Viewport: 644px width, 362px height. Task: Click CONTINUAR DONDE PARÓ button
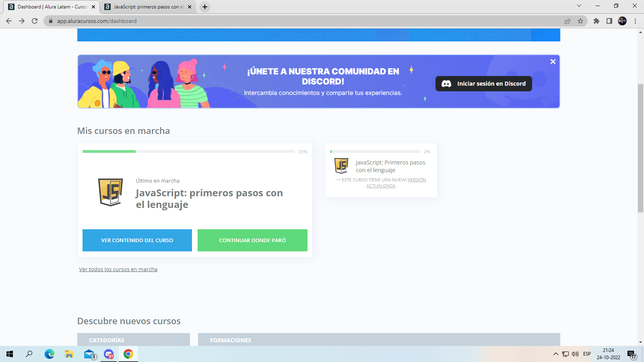[x=252, y=240]
